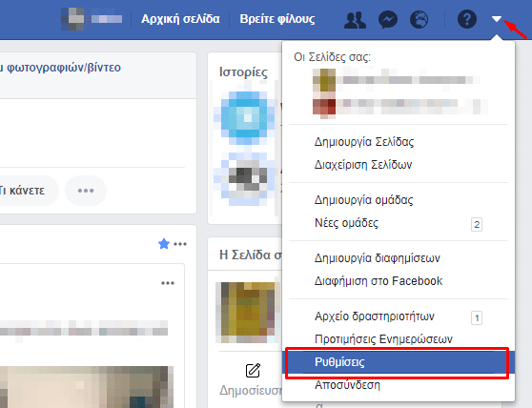The height and width of the screenshot is (408, 532).
Task: Expand the more options bubble next to Τι κάνετε
Action: coord(86,191)
